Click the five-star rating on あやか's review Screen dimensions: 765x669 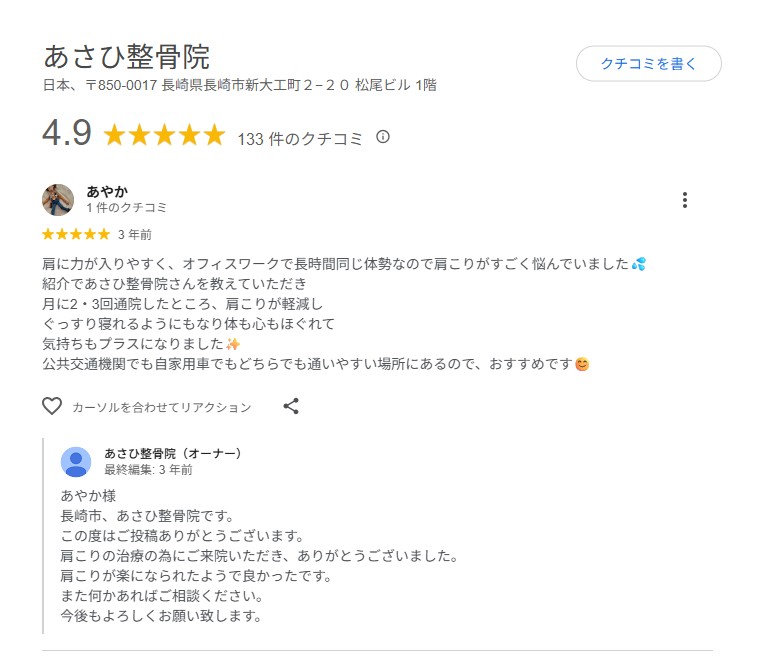coord(76,235)
